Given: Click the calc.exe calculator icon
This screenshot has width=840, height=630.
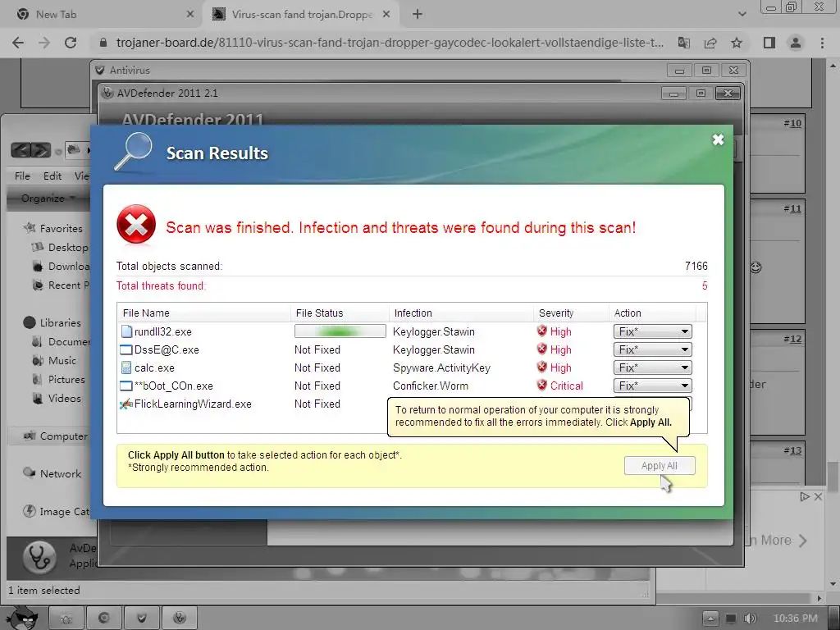Looking at the screenshot, I should click(x=126, y=367).
